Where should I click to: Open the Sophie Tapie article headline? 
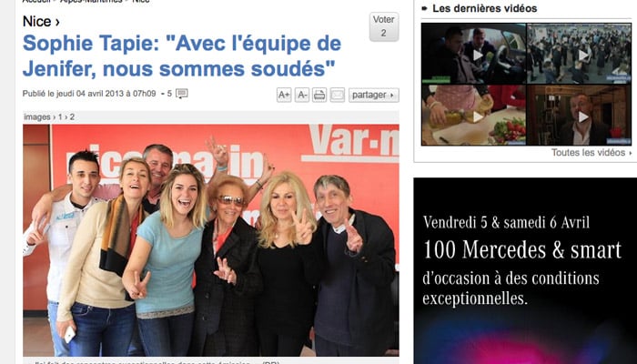point(182,56)
